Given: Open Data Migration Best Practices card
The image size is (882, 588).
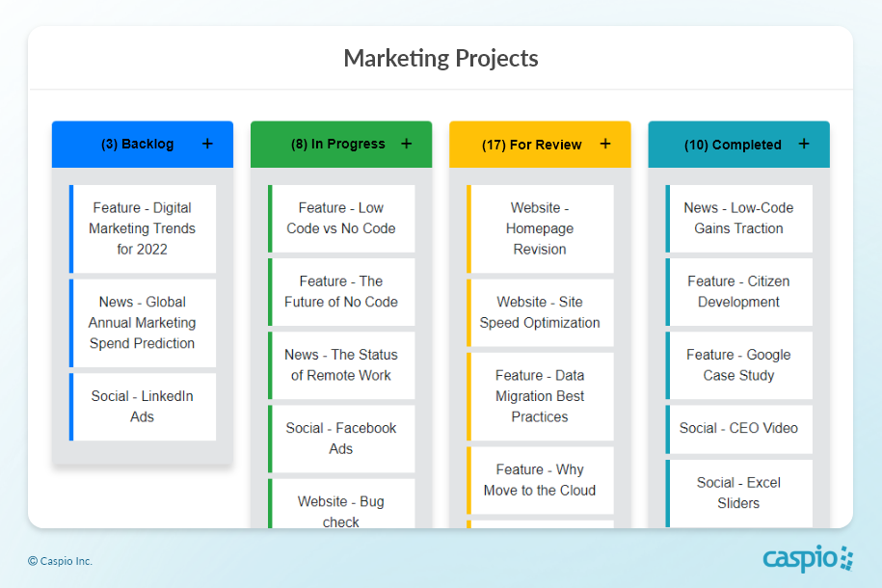Looking at the screenshot, I should click(x=540, y=396).
